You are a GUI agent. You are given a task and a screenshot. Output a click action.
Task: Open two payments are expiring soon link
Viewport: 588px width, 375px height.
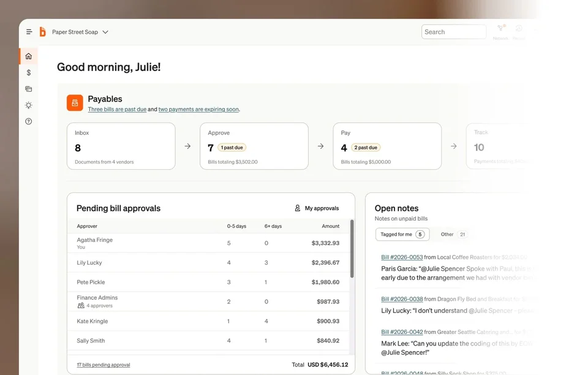click(198, 109)
